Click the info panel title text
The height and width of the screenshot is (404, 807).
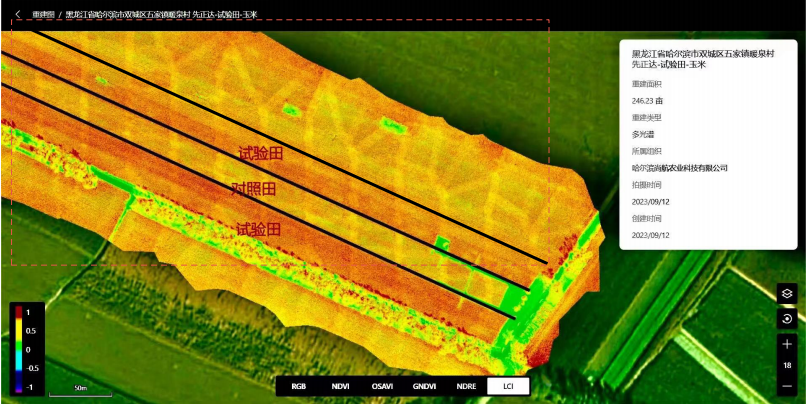704,59
